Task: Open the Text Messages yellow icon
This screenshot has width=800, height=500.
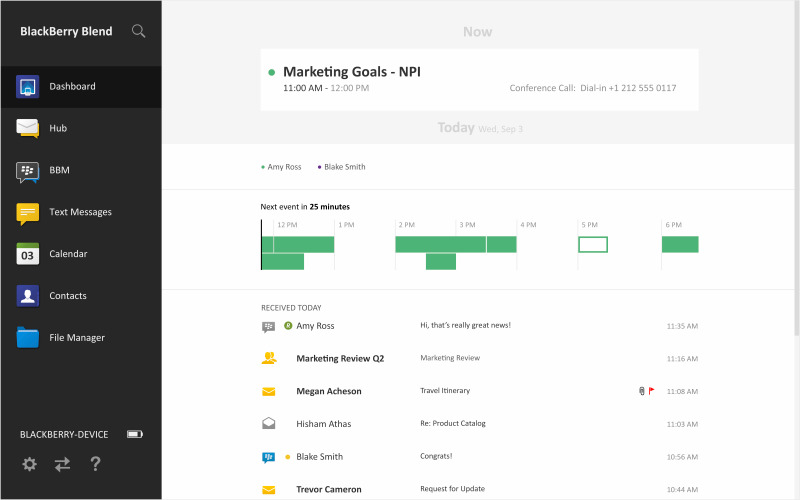Action: click(28, 213)
